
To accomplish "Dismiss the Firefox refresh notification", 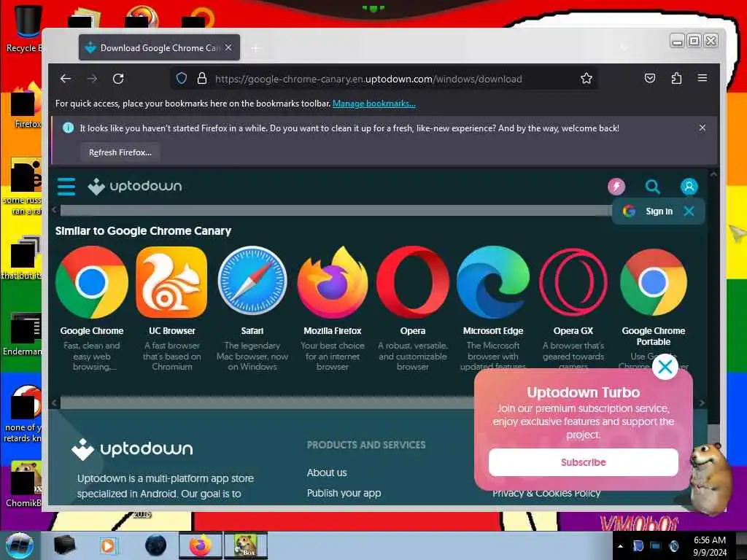I will pyautogui.click(x=703, y=128).
